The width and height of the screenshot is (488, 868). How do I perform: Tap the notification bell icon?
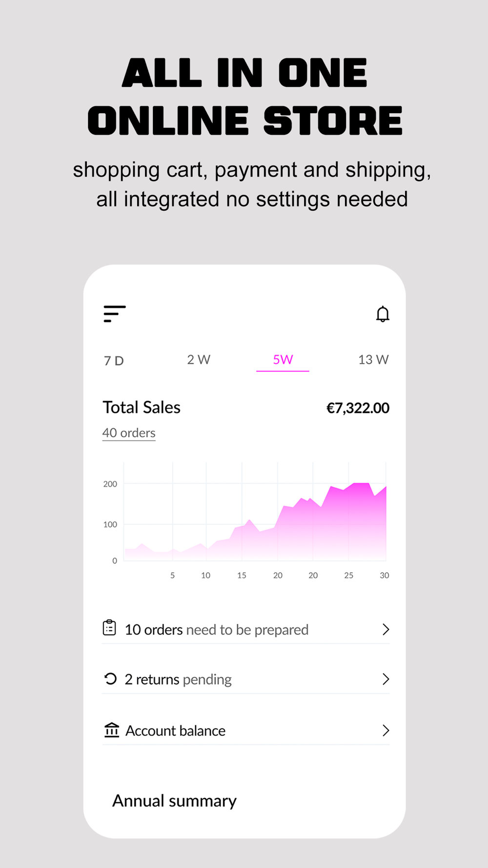(x=383, y=314)
